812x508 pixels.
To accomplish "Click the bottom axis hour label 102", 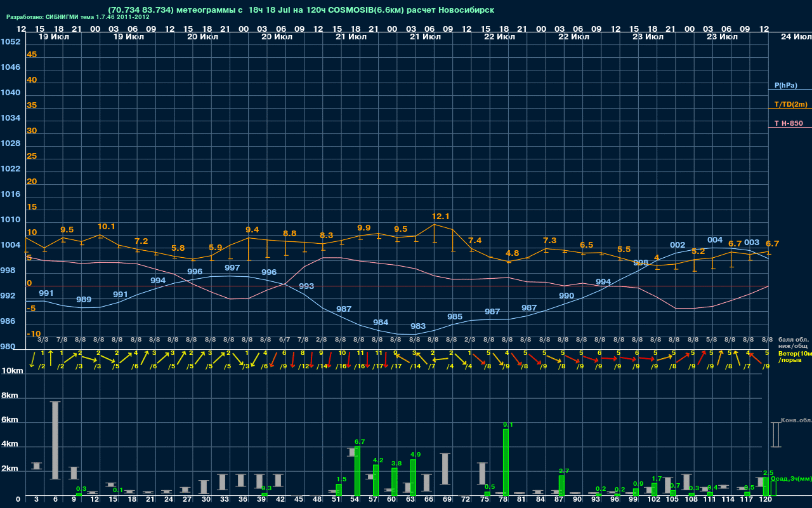I will [x=654, y=500].
